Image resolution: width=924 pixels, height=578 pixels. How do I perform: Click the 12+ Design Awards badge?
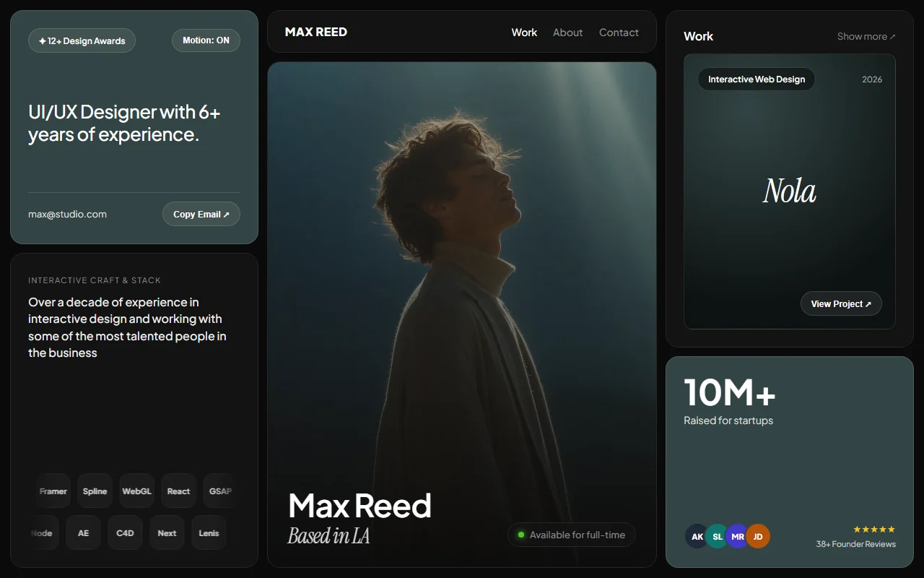click(x=82, y=40)
